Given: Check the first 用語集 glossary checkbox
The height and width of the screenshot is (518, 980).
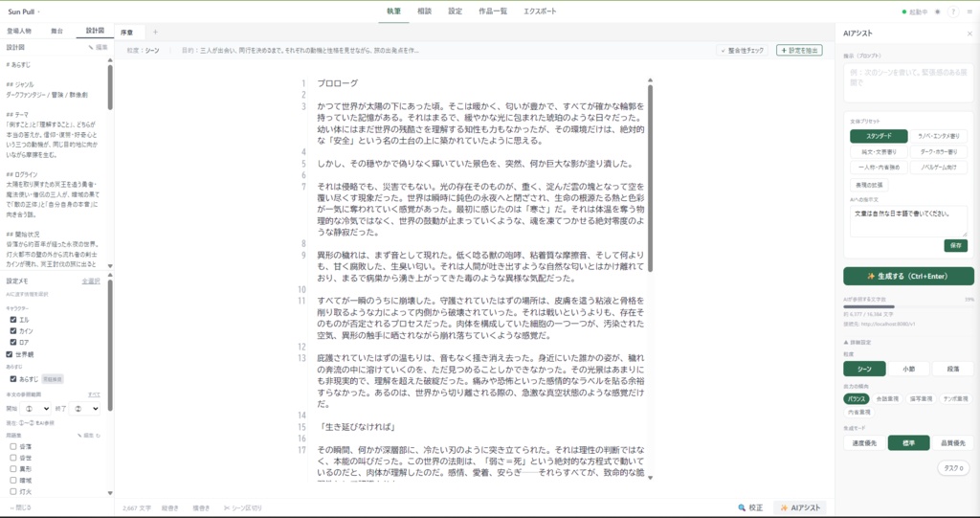Looking at the screenshot, I should (x=13, y=447).
